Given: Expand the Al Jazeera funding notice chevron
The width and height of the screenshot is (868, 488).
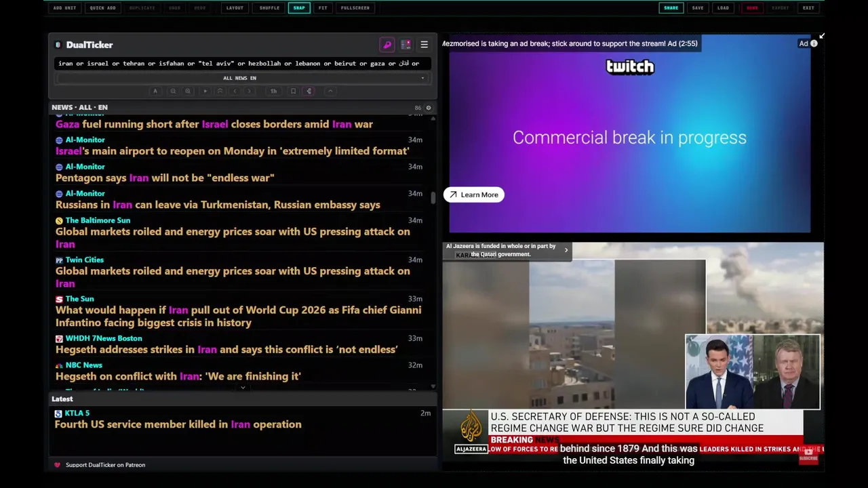Looking at the screenshot, I should pos(566,250).
